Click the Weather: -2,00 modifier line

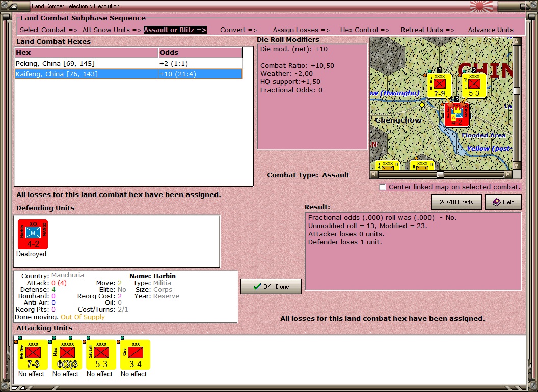[x=286, y=74]
